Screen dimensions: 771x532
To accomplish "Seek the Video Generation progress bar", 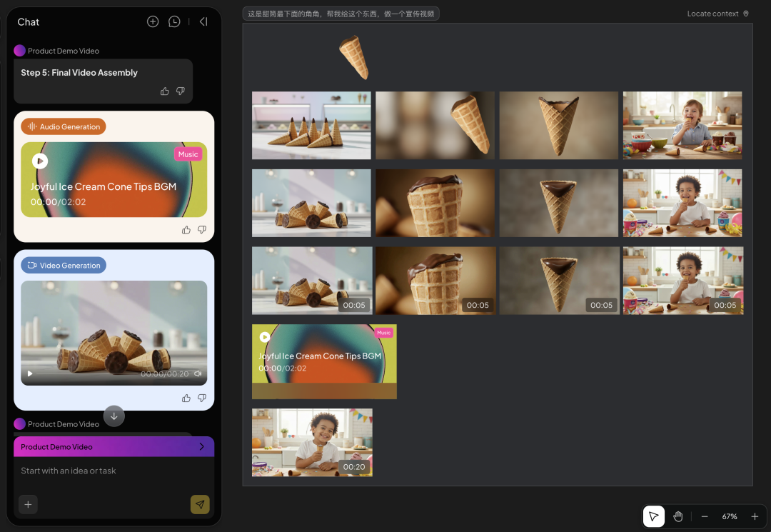I will click(86, 373).
